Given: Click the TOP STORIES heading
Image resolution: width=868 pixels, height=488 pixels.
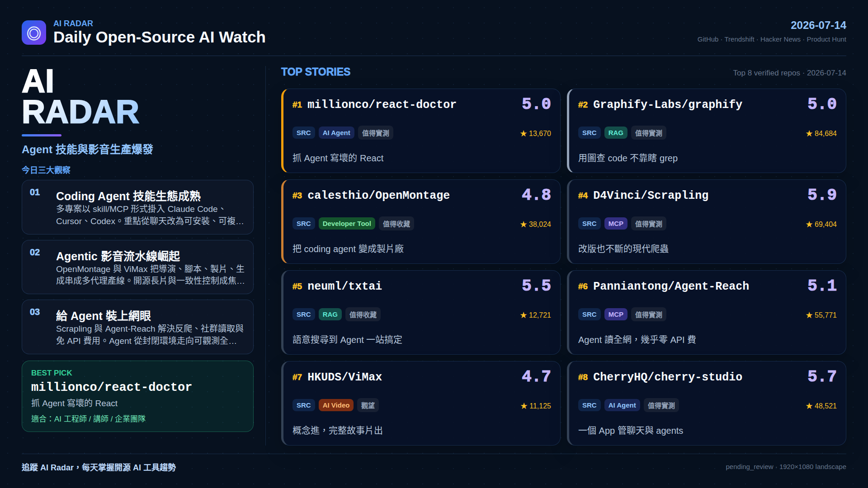Looking at the screenshot, I should tap(316, 72).
